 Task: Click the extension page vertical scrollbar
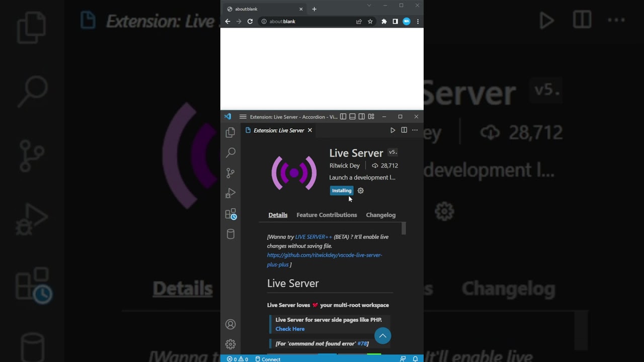(x=404, y=228)
